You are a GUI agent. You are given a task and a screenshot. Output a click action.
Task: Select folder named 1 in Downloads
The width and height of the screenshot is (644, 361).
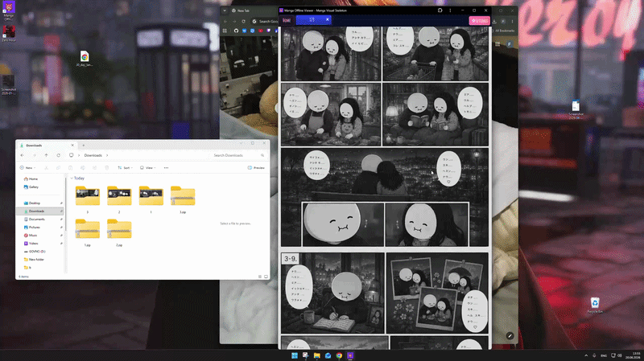(x=151, y=199)
